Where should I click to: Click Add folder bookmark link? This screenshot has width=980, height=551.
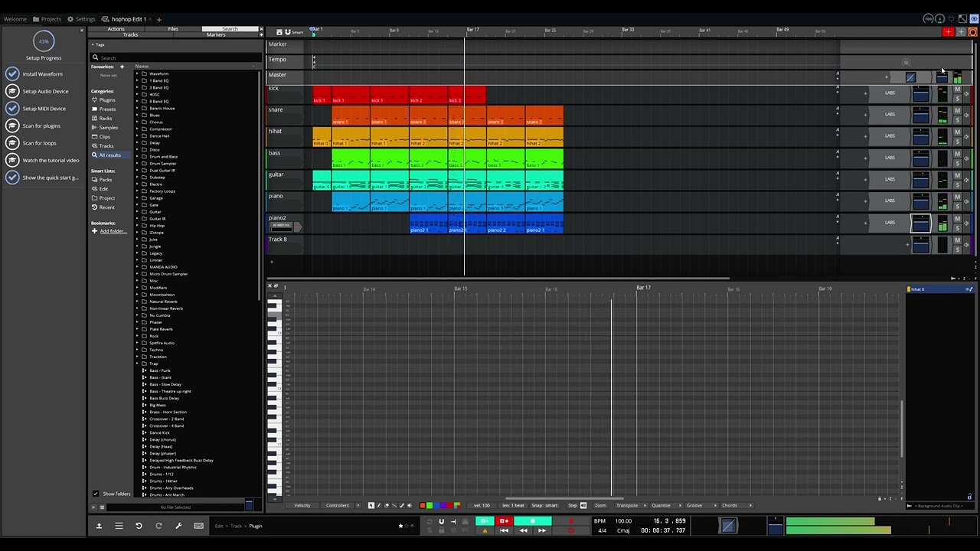(x=113, y=231)
